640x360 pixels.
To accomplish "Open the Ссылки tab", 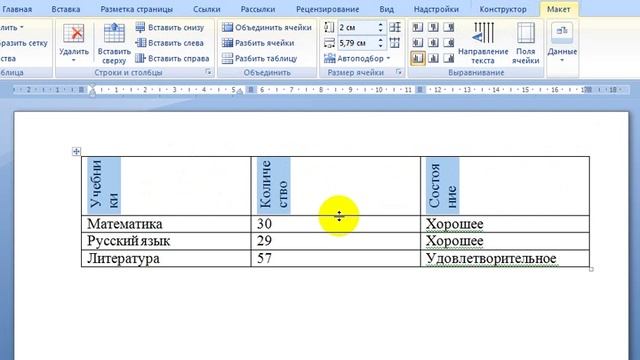I will point(207,9).
